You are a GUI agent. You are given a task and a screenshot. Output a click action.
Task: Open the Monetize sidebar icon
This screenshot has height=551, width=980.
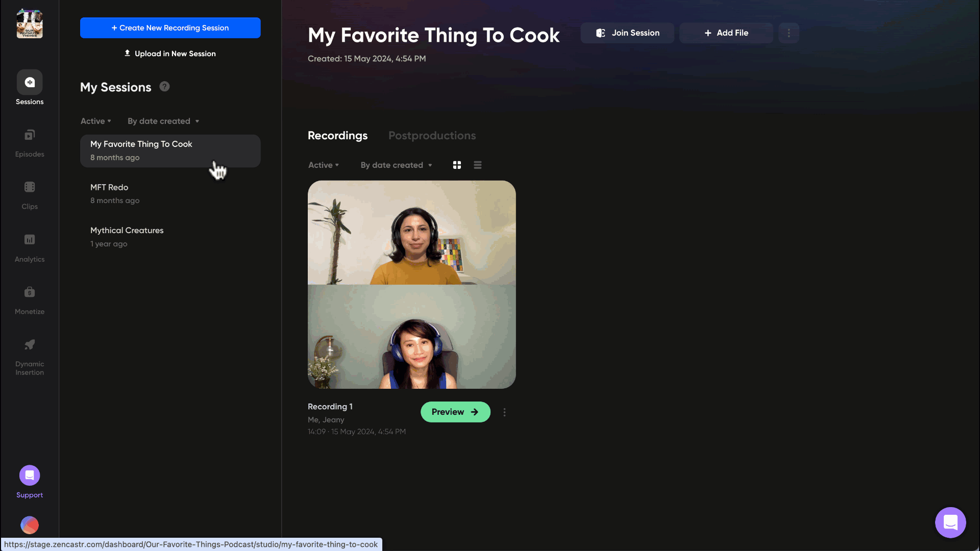30,292
